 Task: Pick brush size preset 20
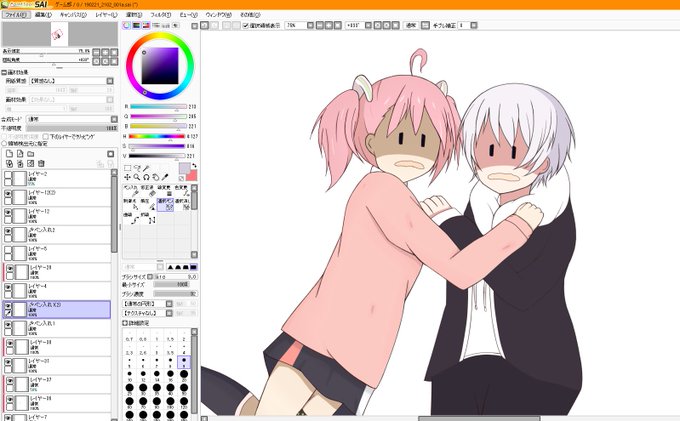pyautogui.click(x=184, y=375)
